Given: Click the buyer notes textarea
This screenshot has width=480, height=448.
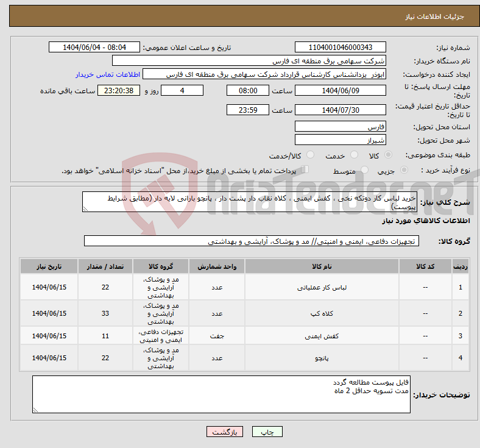Looking at the screenshot, I should coord(221,394).
